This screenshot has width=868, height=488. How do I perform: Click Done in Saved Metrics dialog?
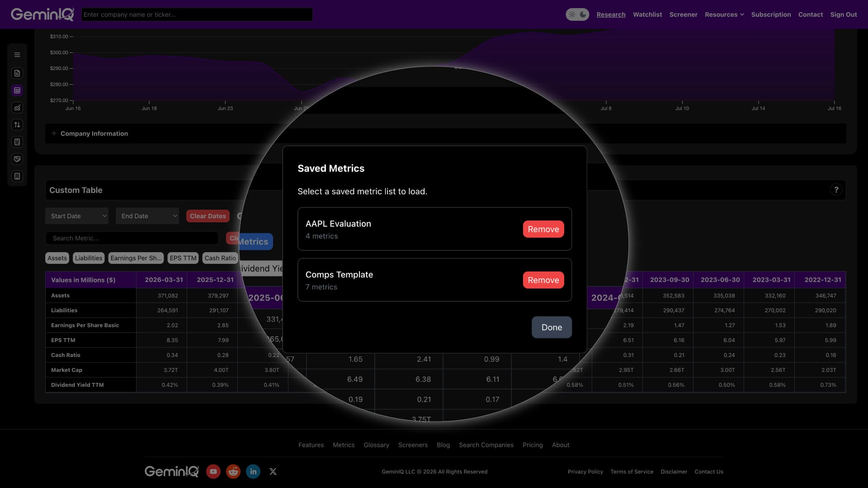pyautogui.click(x=552, y=327)
